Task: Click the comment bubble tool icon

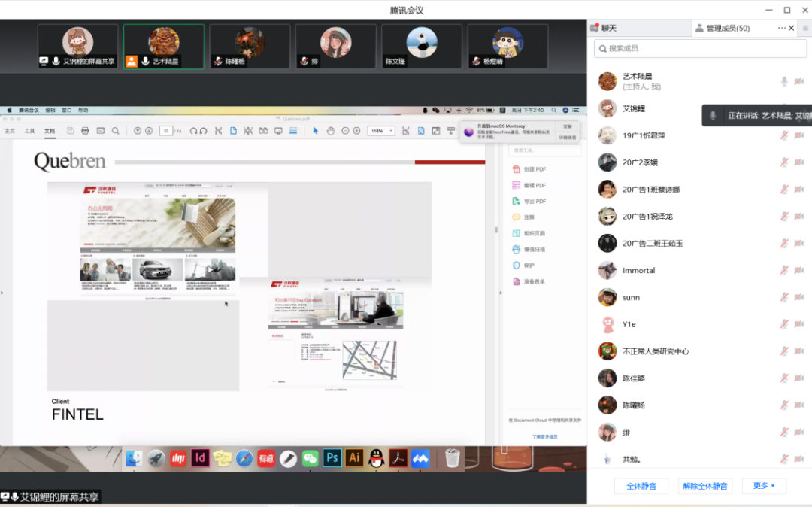Action: [x=516, y=217]
